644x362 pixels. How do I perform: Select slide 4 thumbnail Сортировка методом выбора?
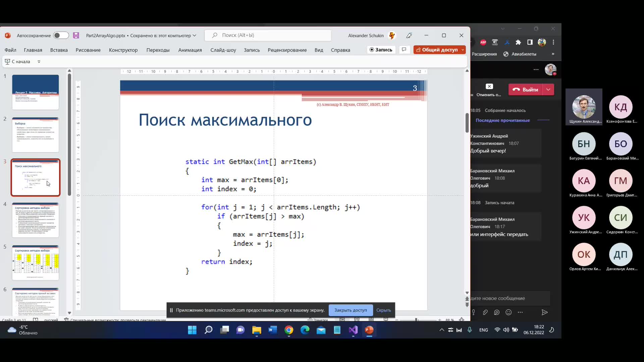tap(36, 220)
